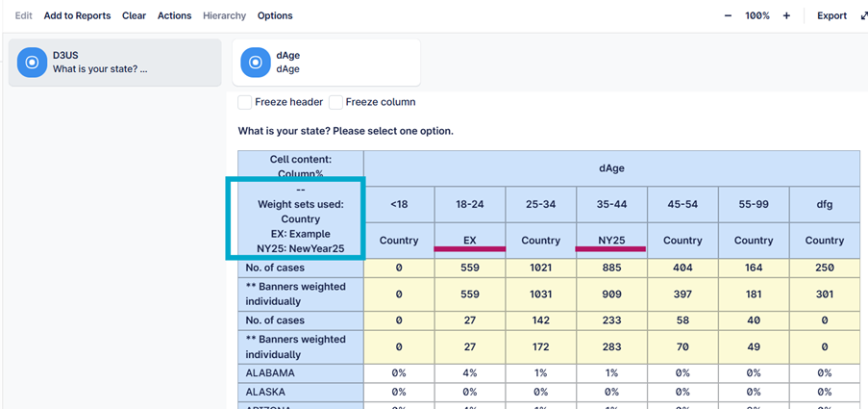Enable the Freeze header checkbox

click(244, 103)
